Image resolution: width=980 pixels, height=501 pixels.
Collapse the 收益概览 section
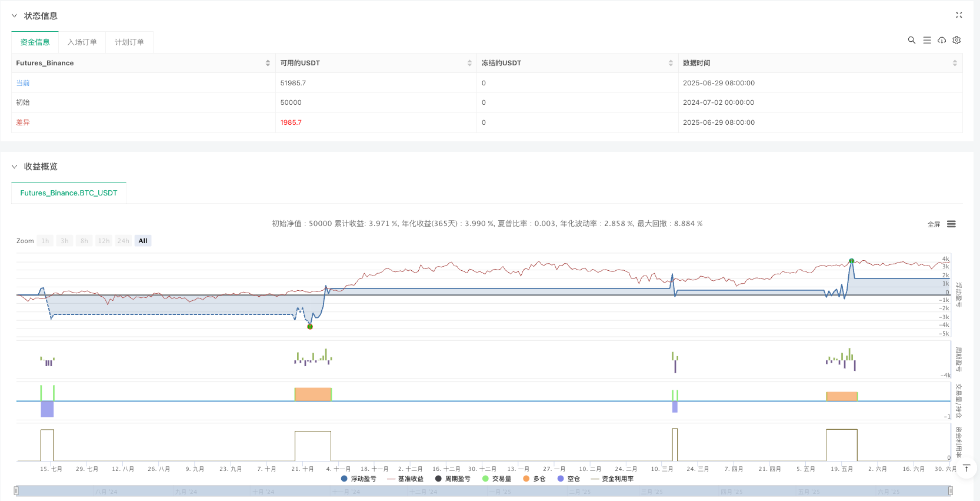tap(15, 167)
